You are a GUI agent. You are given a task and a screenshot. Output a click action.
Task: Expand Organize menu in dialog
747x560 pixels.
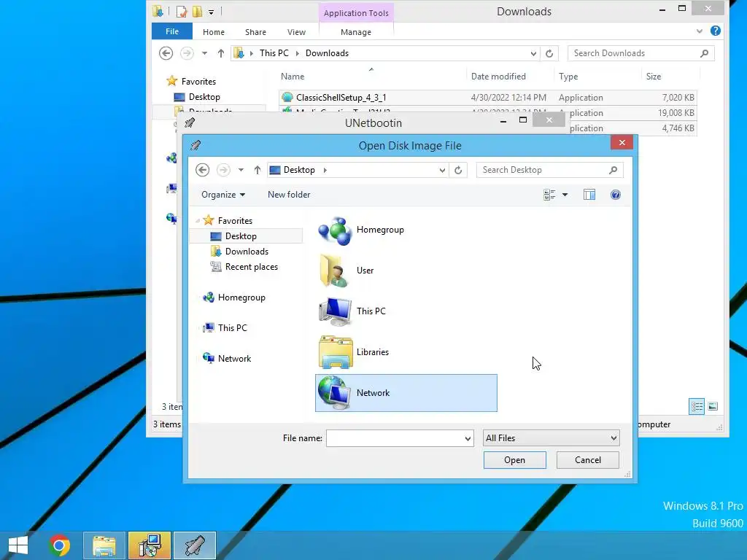pyautogui.click(x=223, y=195)
